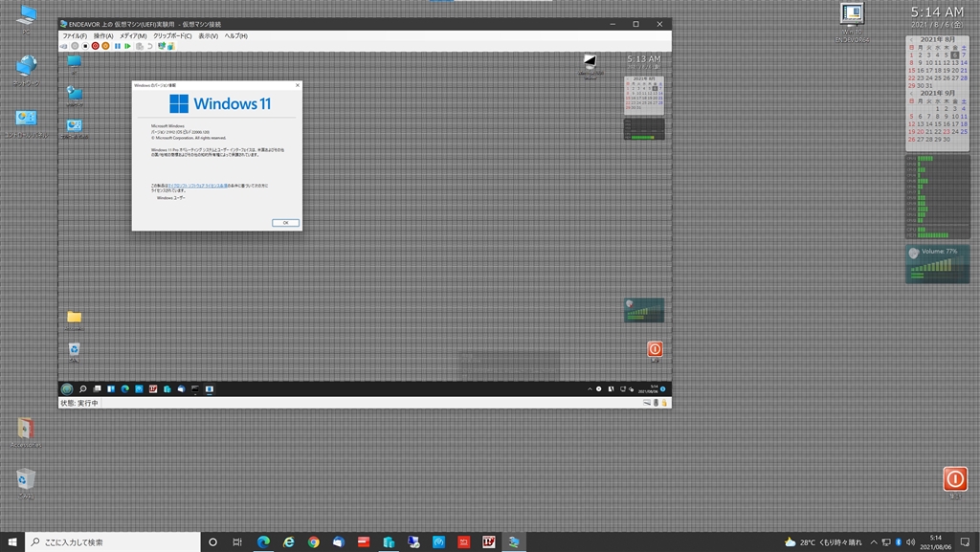The height and width of the screenshot is (552, 980).
Task: Click the ここに入力して検索 search box
Action: click(113, 542)
